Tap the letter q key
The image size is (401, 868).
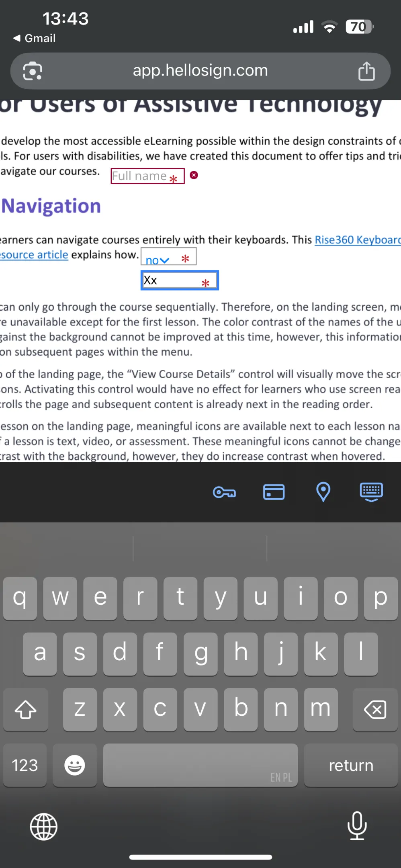tap(20, 598)
